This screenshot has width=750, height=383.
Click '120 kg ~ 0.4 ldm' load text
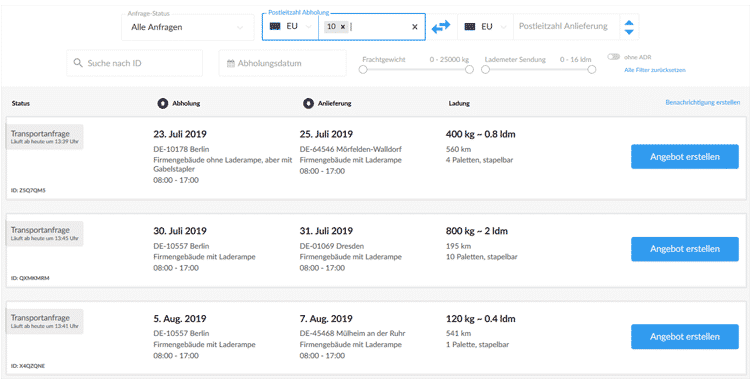coord(481,319)
